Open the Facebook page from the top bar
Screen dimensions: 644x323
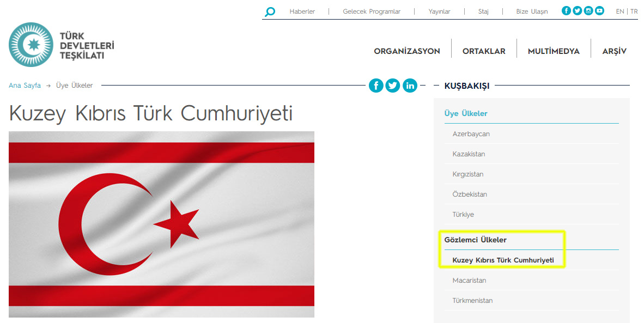coord(567,11)
